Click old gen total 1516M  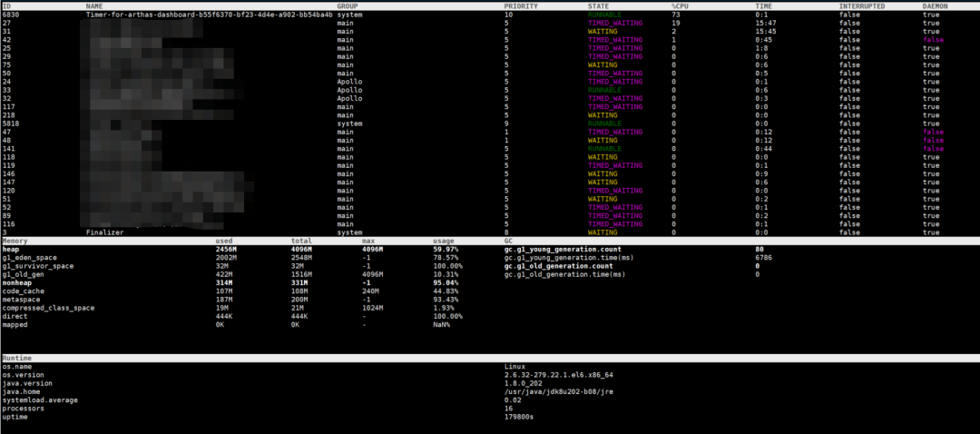pos(301,274)
